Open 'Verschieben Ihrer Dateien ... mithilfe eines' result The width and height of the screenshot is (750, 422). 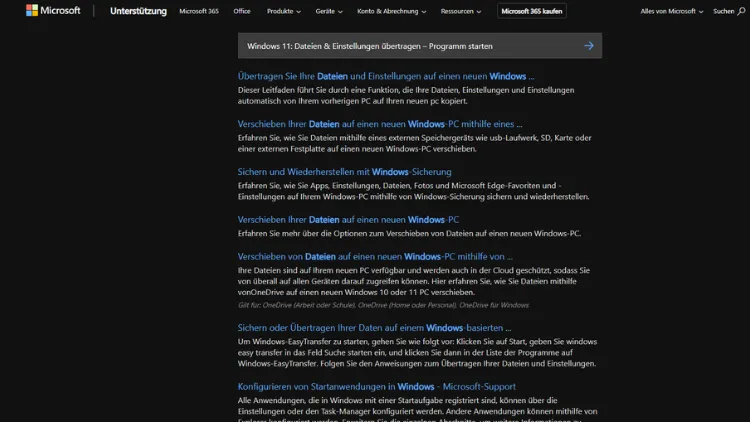(380, 124)
